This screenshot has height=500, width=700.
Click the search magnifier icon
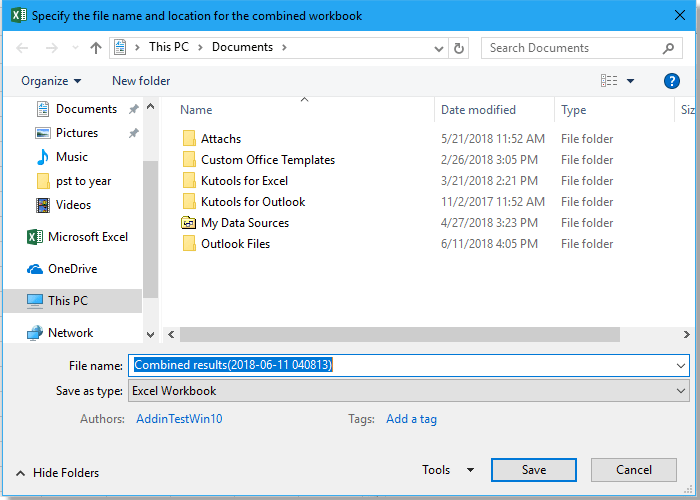click(669, 48)
